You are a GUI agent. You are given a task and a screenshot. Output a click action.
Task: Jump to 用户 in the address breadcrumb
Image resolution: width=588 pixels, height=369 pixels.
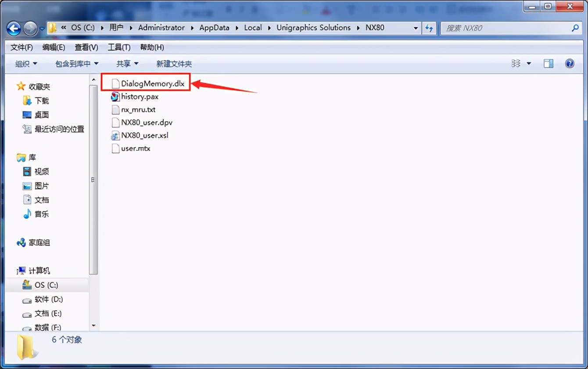coord(116,28)
